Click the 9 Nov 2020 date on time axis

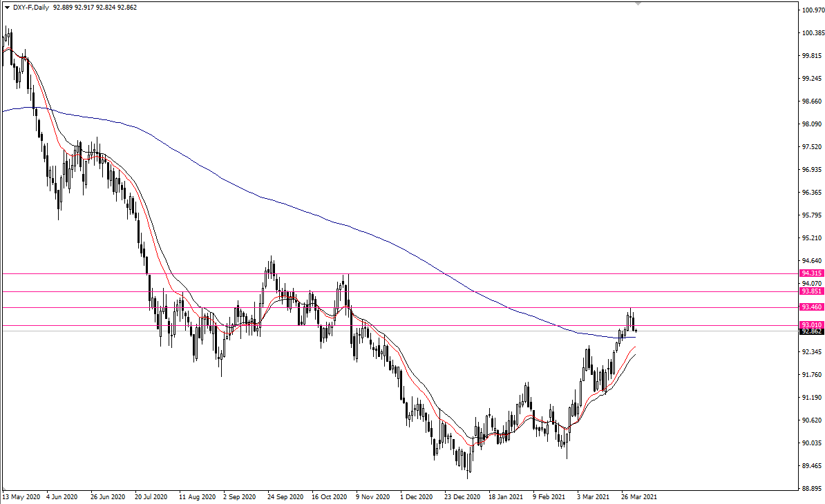point(372,496)
